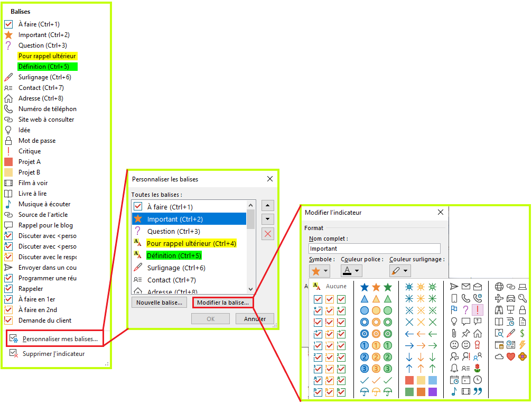This screenshot has width=532, height=403.
Task: Select the music note symbol in grid
Action: tap(454, 392)
